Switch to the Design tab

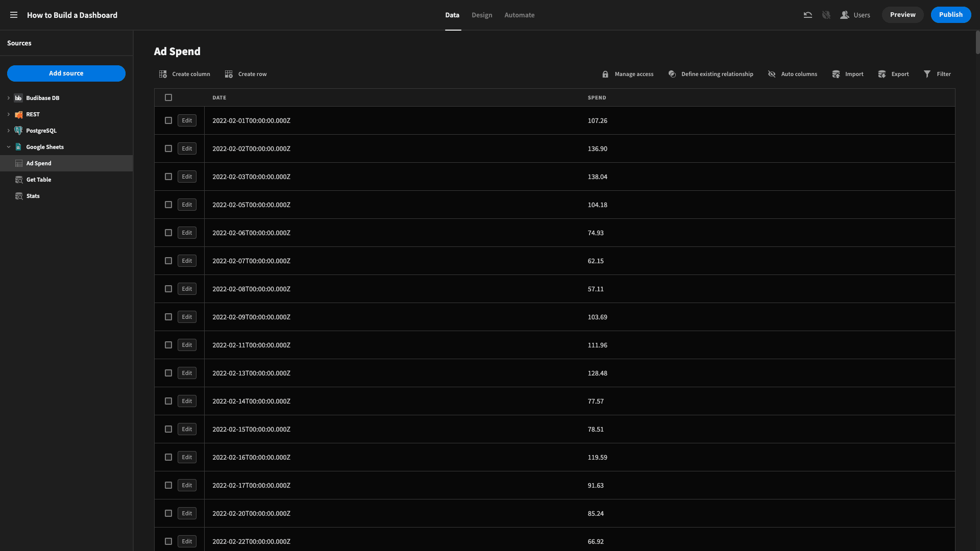click(x=482, y=15)
